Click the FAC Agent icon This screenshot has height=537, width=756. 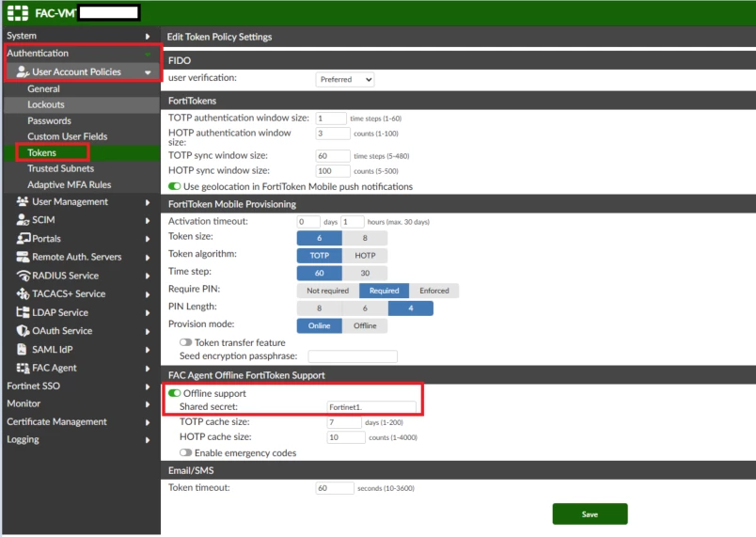pos(23,368)
